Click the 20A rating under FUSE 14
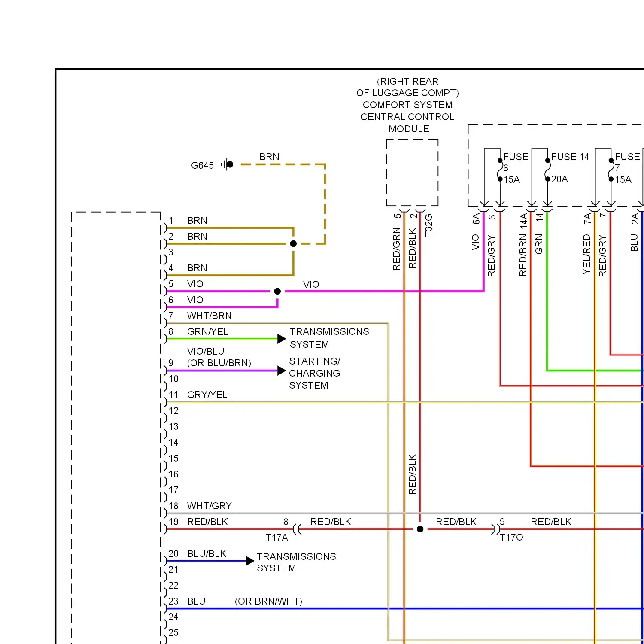The width and height of the screenshot is (644, 644). pos(559,179)
